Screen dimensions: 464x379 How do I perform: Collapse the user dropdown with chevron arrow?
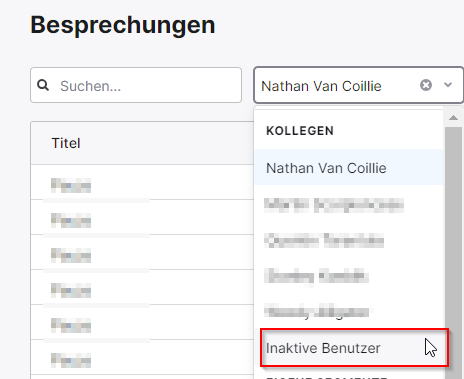[448, 85]
